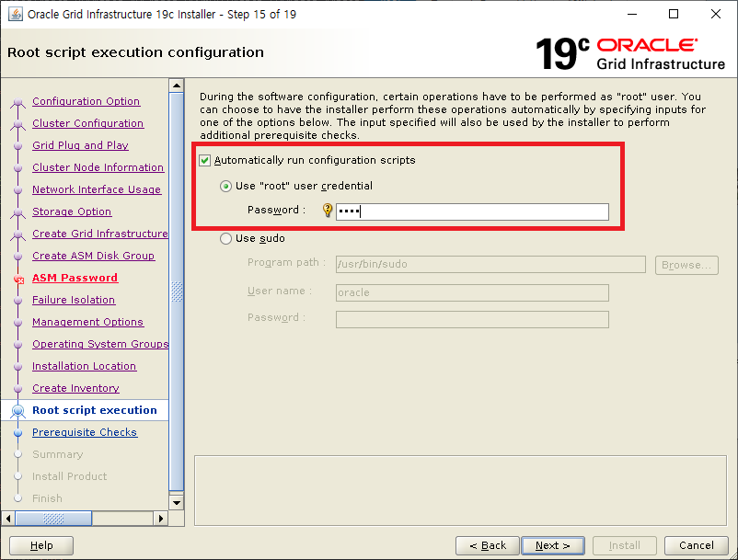
Task: Click the Install Product step label
Action: click(x=70, y=476)
